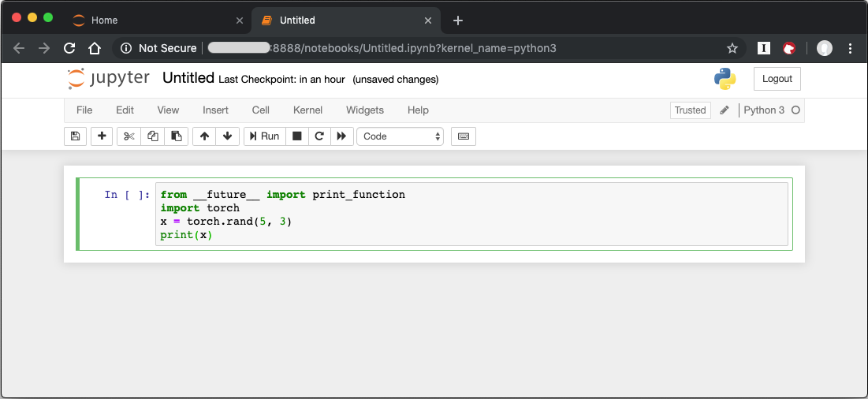This screenshot has height=399, width=868.
Task: Open the Help menu
Action: (x=418, y=110)
